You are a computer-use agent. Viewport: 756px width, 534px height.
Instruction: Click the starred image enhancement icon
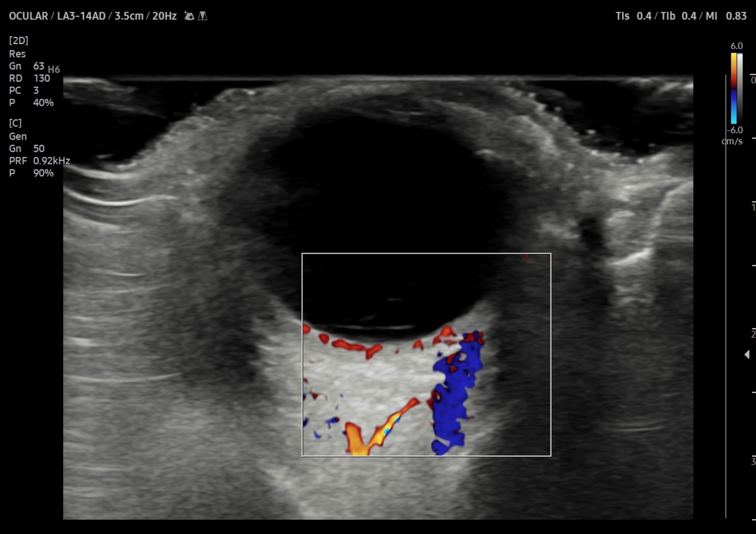[x=189, y=16]
